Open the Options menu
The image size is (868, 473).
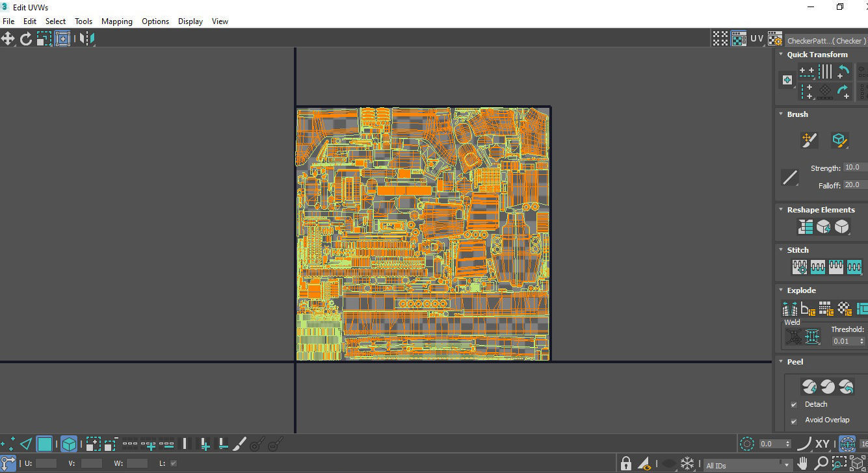click(155, 21)
